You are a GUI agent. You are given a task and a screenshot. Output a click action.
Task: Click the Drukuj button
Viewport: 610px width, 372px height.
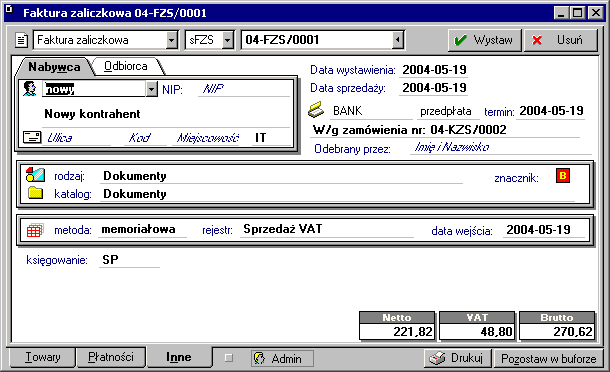click(x=458, y=358)
